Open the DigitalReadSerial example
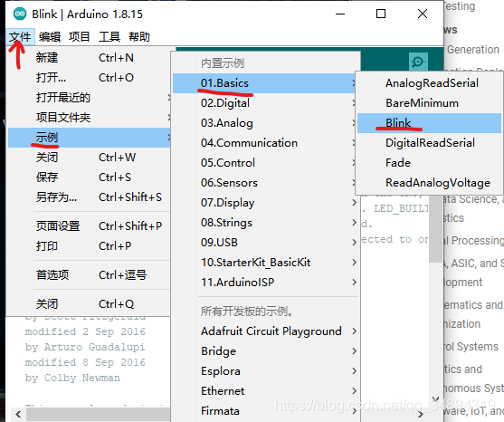The height and width of the screenshot is (422, 504). pos(429,143)
